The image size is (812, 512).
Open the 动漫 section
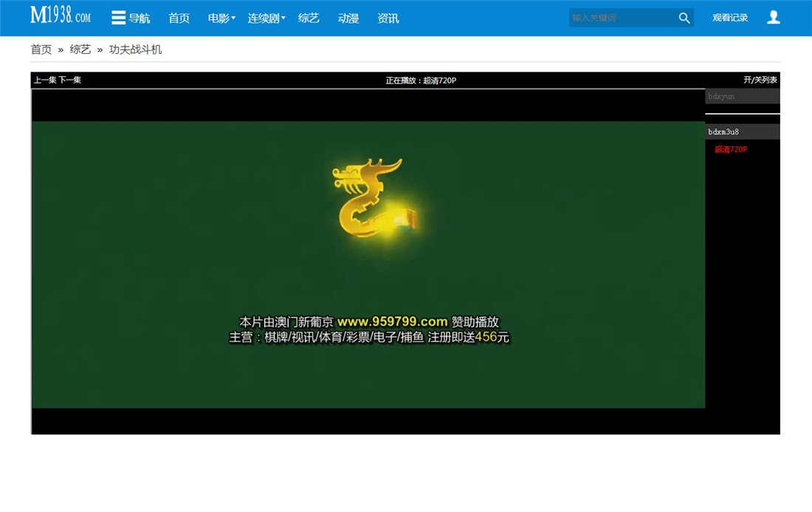[x=348, y=18]
